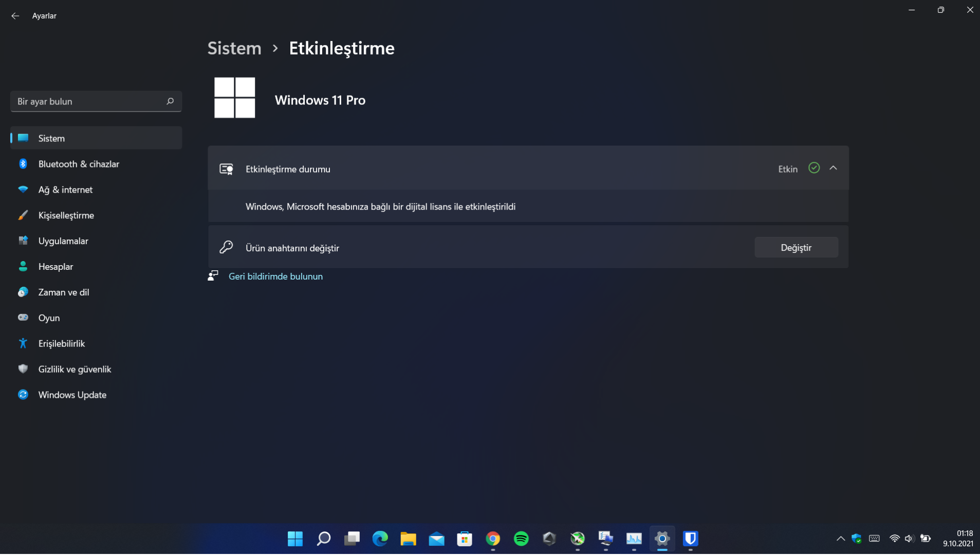Viewport: 980px width, 555px height.
Task: Go to Gizlilik ve güvenlik
Action: point(96,369)
